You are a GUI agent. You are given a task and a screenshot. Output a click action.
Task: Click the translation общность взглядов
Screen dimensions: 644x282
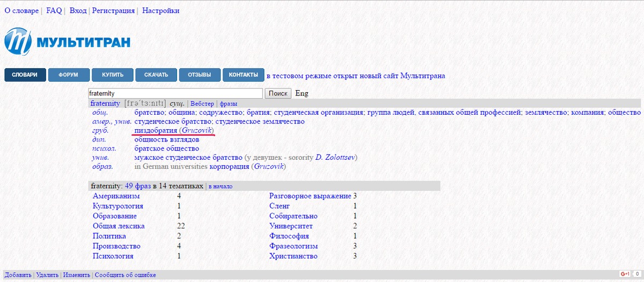pyautogui.click(x=167, y=140)
